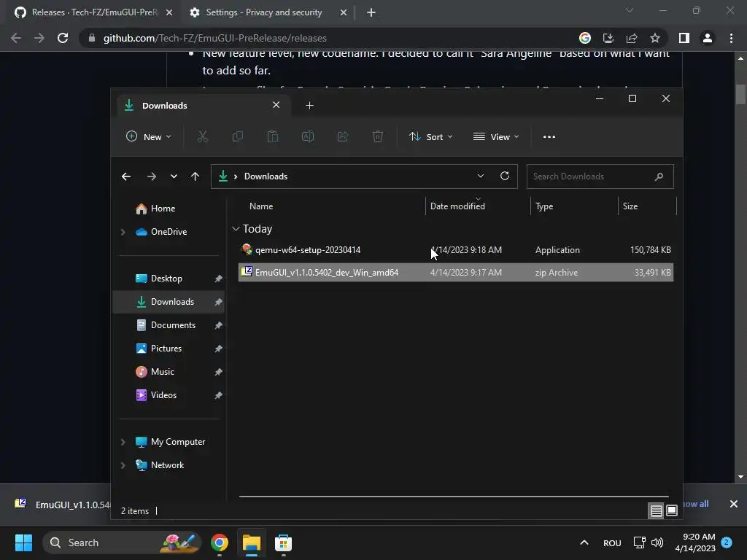This screenshot has height=560, width=747.
Task: Bookmark this page with the star icon
Action: pos(655,38)
